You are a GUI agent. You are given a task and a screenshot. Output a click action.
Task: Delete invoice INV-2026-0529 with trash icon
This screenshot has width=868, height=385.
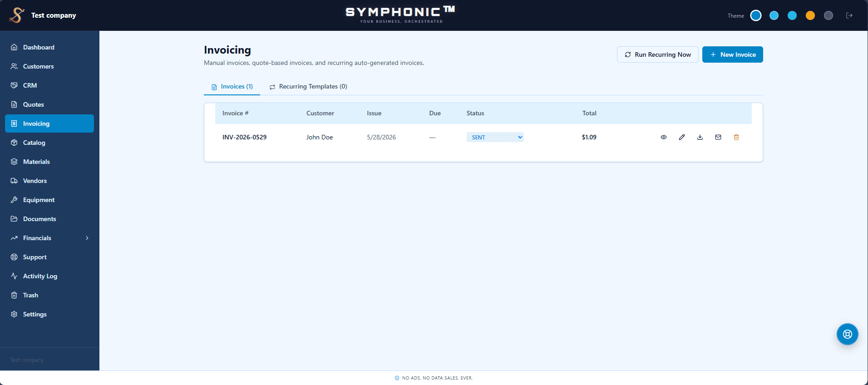click(736, 137)
